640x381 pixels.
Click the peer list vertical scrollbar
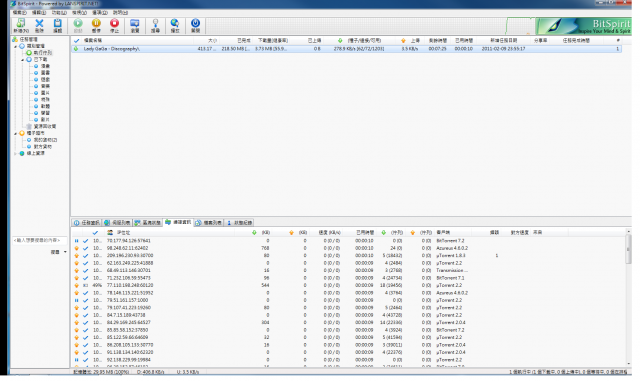(x=629, y=298)
